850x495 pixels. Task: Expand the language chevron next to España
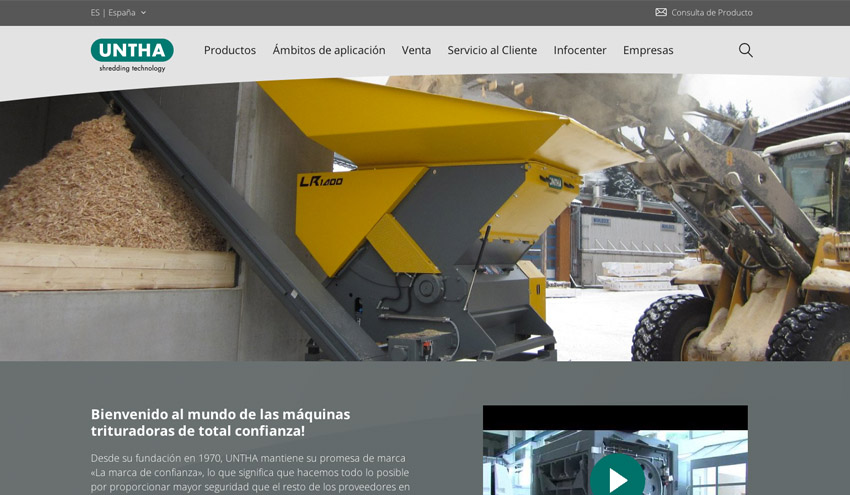click(143, 13)
